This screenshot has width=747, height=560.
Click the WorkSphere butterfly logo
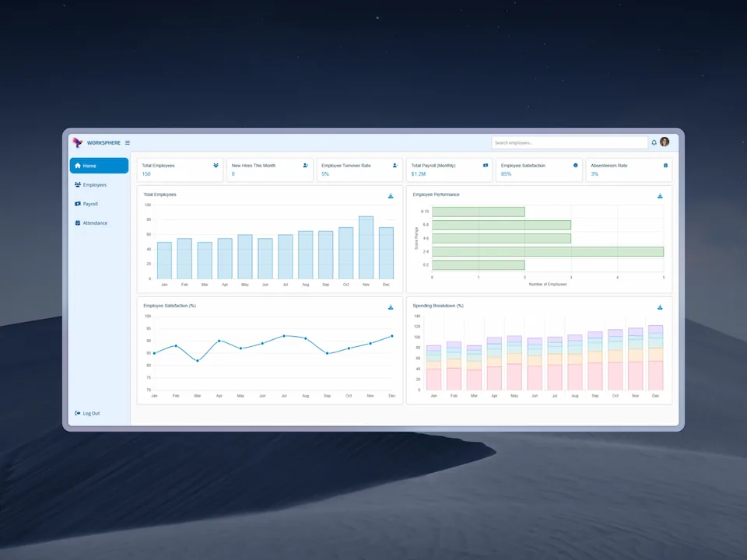(78, 142)
